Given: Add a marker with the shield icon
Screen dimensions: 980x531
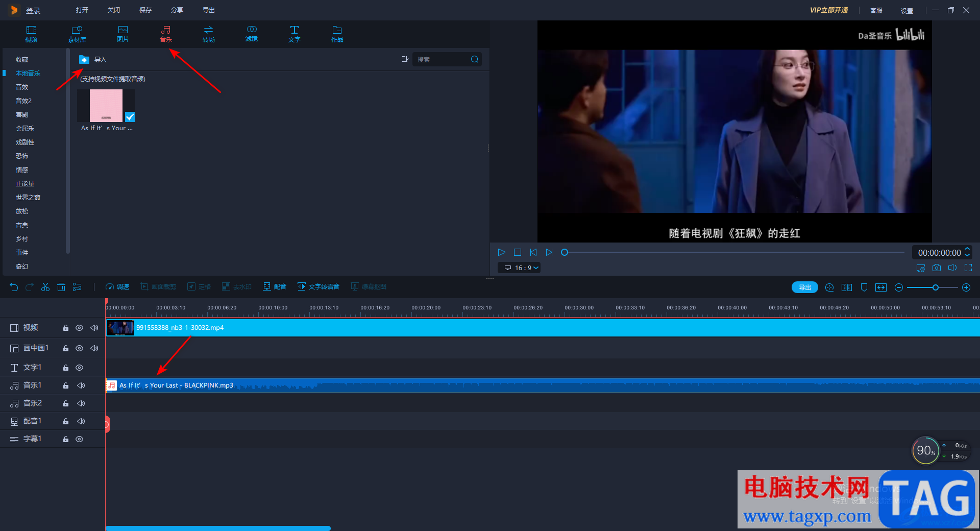Looking at the screenshot, I should point(864,287).
